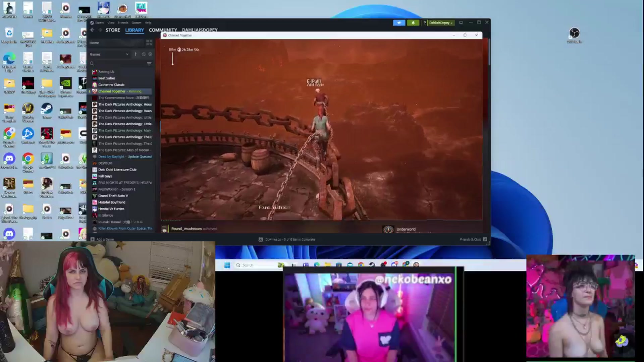This screenshot has height=362, width=644.
Task: Toggle ready-to-play filter icon
Action: [x=150, y=54]
